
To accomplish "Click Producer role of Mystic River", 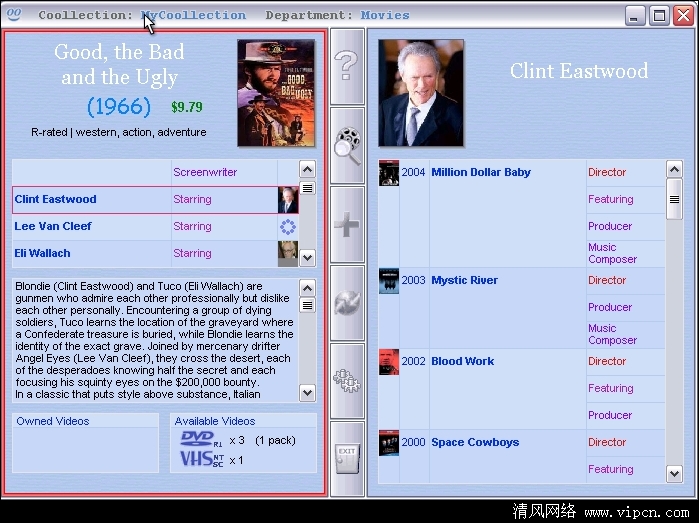I will coord(610,307).
